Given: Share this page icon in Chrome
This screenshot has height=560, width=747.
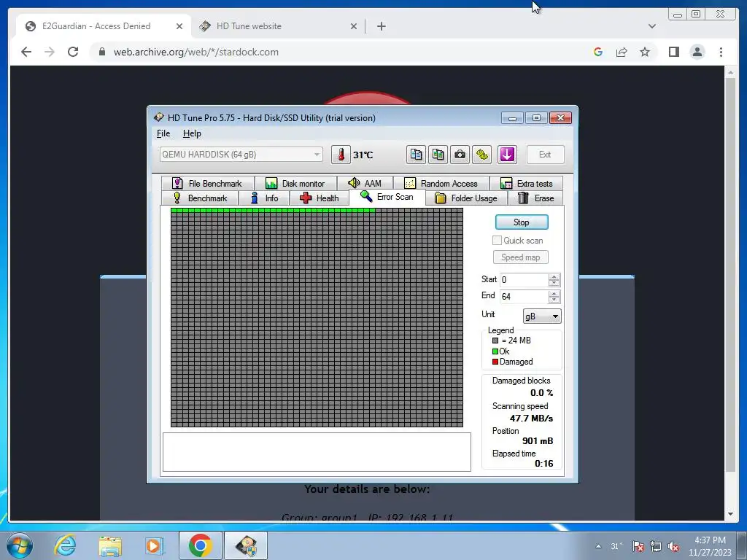Looking at the screenshot, I should click(x=622, y=52).
